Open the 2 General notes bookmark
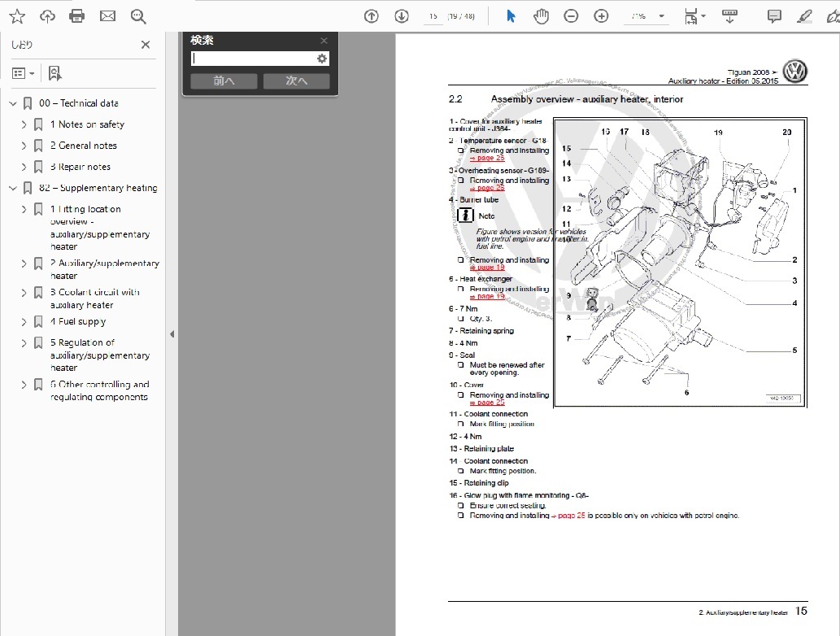Viewport: 840px width, 636px height. tap(84, 146)
